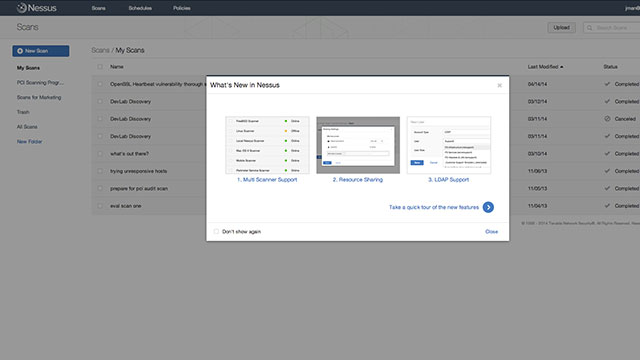Image resolution: width=640 pixels, height=360 pixels.
Task: Check the DevLab Discovery 03/12/14 row checkbox
Action: coord(100,101)
